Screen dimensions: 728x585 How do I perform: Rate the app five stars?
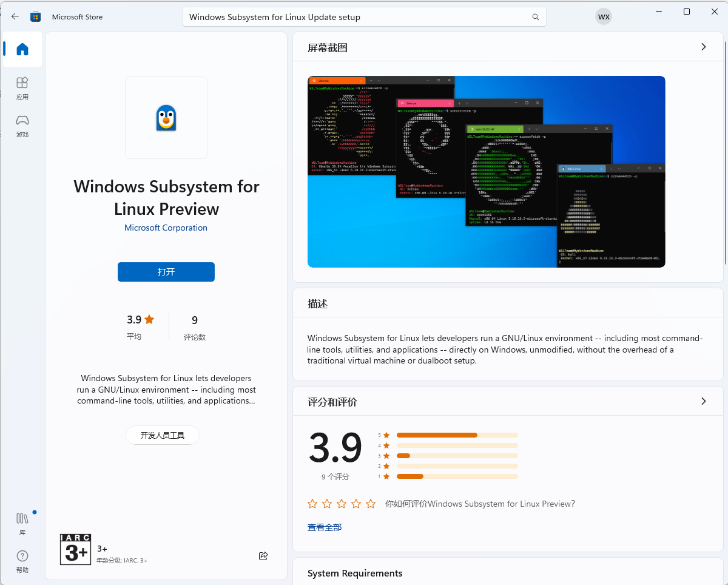click(371, 504)
